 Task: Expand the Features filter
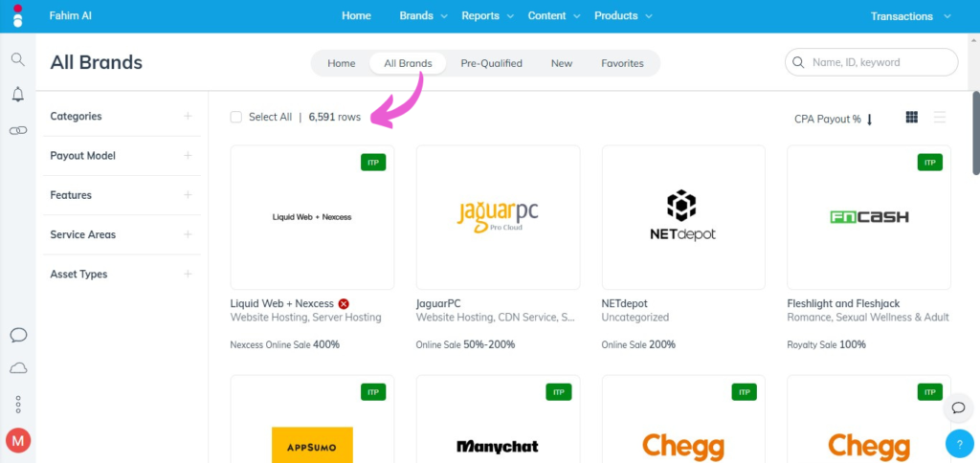188,195
